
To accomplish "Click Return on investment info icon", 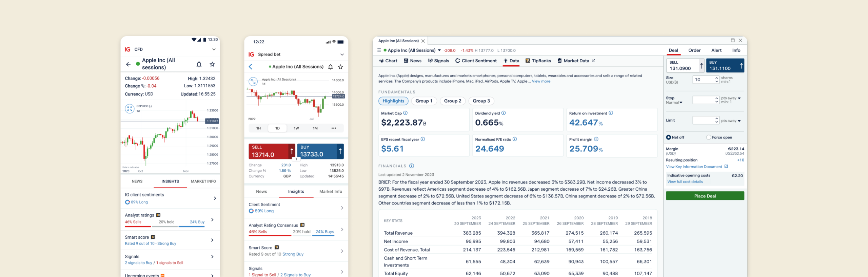I will coord(611,113).
